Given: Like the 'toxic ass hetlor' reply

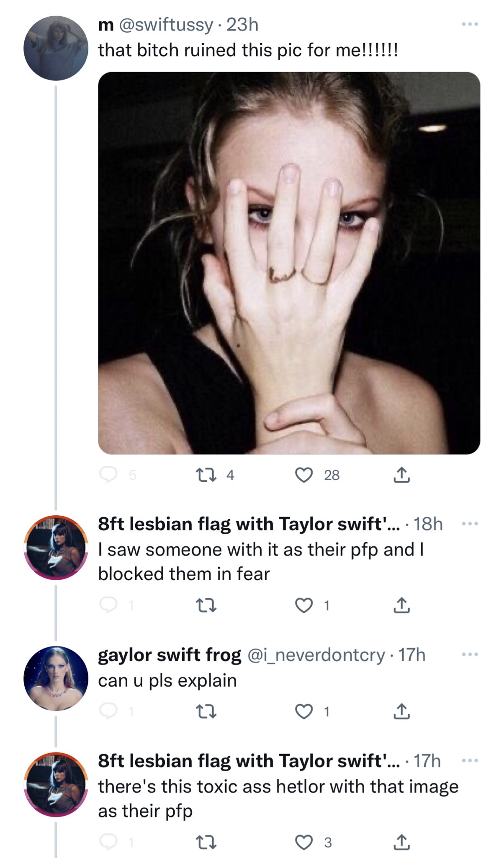Looking at the screenshot, I should [304, 842].
